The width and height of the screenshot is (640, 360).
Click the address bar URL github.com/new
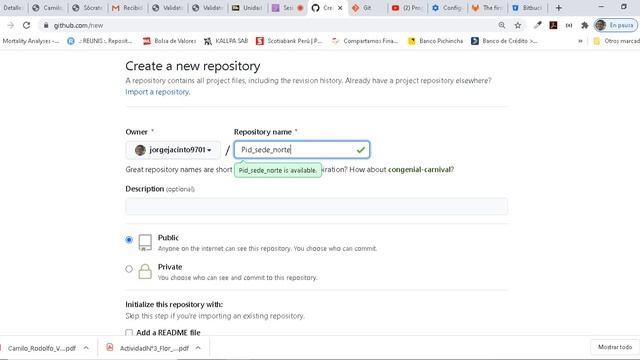(78, 25)
